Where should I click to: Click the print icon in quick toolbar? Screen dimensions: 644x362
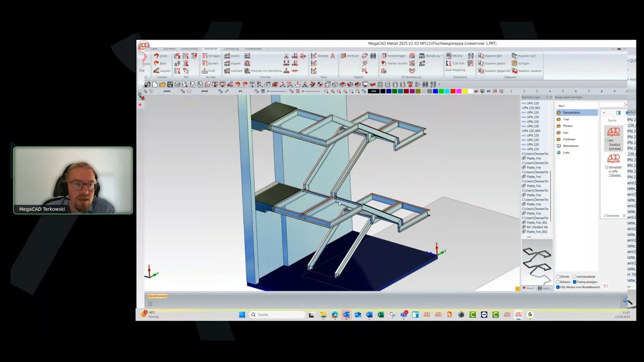click(177, 84)
